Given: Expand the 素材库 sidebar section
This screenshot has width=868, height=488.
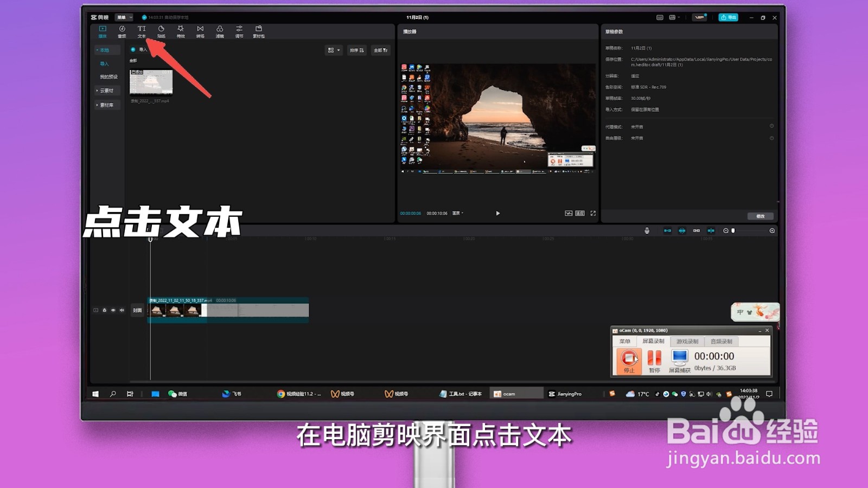Looking at the screenshot, I should 107,104.
